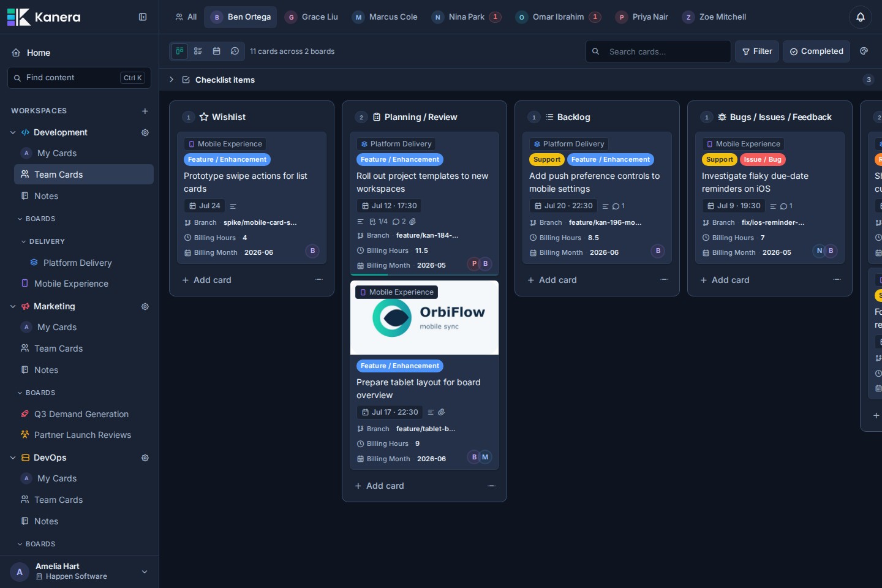The image size is (882, 588).
Task: Click Support label on Add push preference card
Action: pyautogui.click(x=547, y=159)
